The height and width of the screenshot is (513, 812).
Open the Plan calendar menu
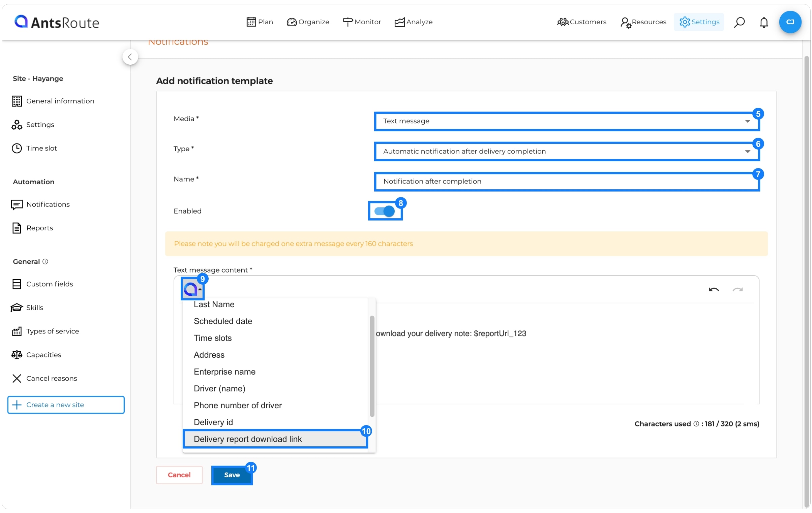pos(259,22)
